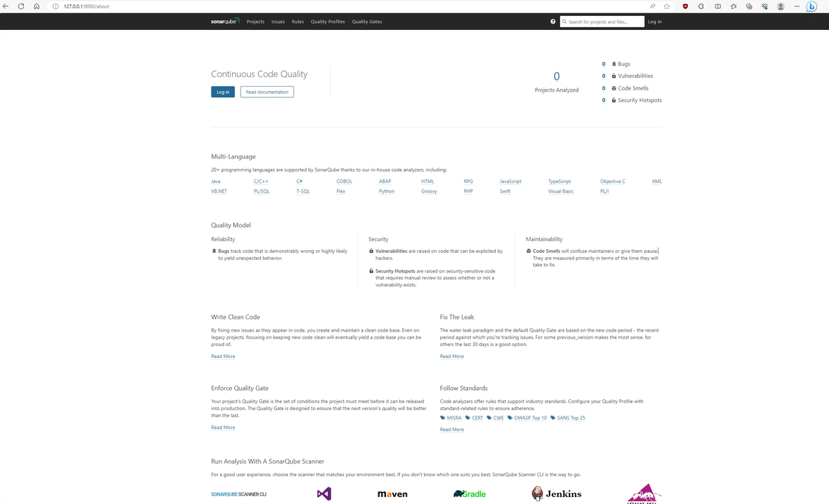
Task: Open the SonarQube Scanner CLI logo
Action: click(x=239, y=494)
